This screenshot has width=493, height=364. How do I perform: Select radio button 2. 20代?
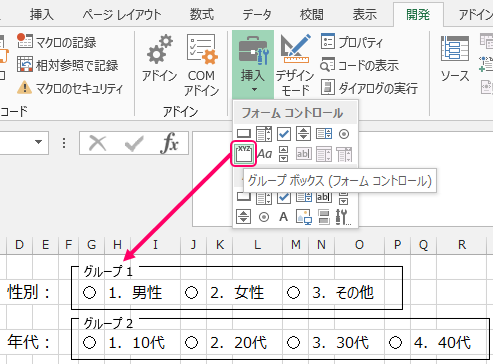[x=191, y=342]
